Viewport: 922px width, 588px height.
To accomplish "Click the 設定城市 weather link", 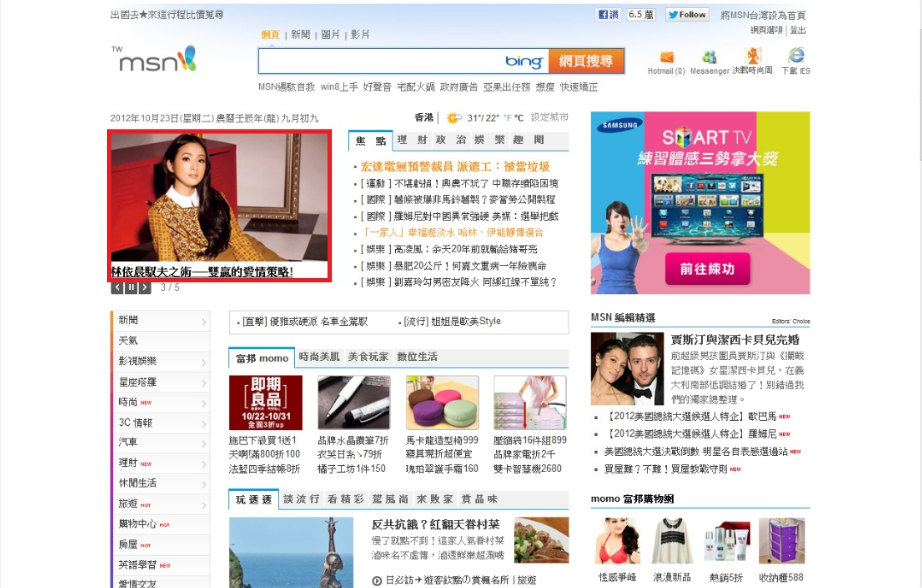I will point(549,117).
